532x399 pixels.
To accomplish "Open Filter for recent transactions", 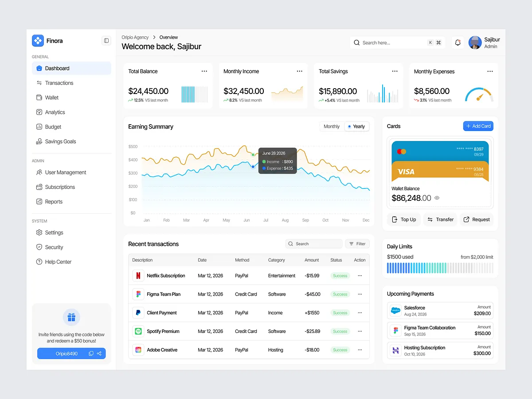I will tap(357, 244).
